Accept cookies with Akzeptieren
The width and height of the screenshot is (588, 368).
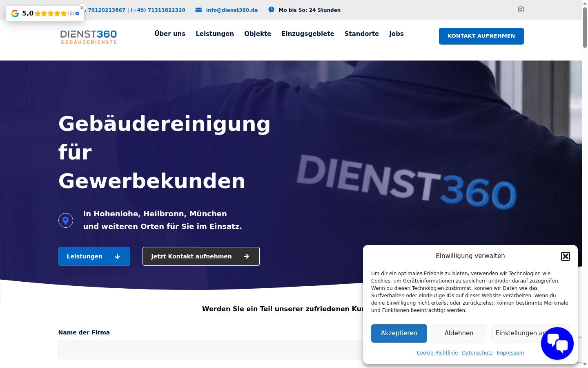(399, 333)
